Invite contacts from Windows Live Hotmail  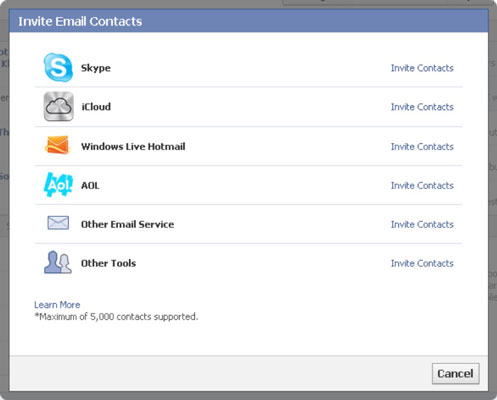point(422,147)
